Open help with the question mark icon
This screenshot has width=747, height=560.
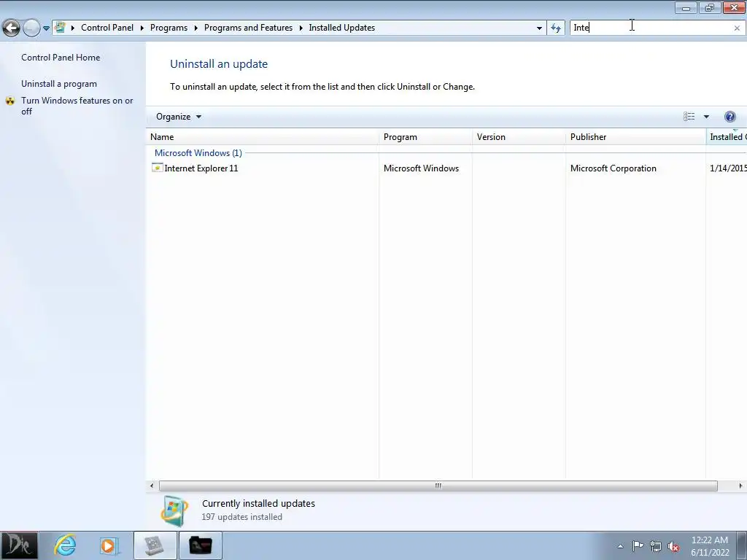pyautogui.click(x=729, y=117)
